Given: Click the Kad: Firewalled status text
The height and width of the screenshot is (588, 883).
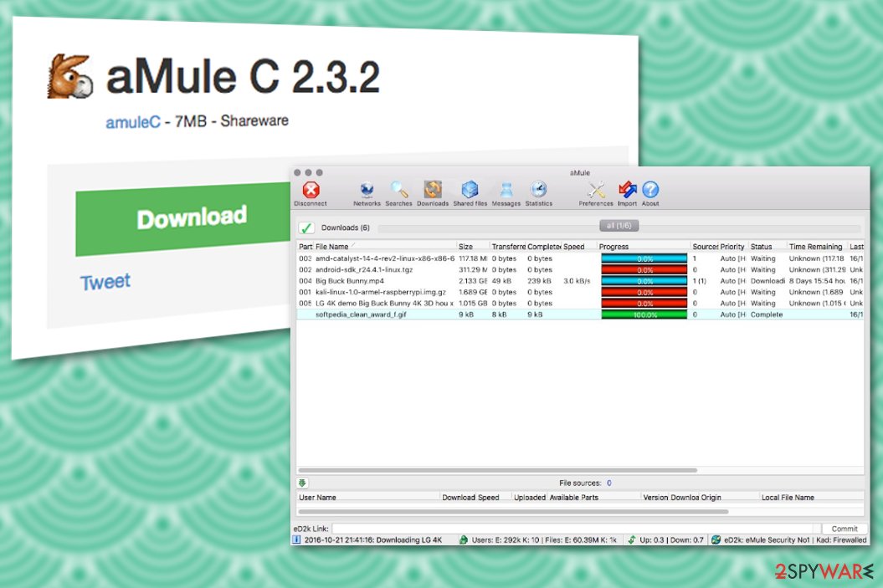Looking at the screenshot, I should click(x=841, y=539).
